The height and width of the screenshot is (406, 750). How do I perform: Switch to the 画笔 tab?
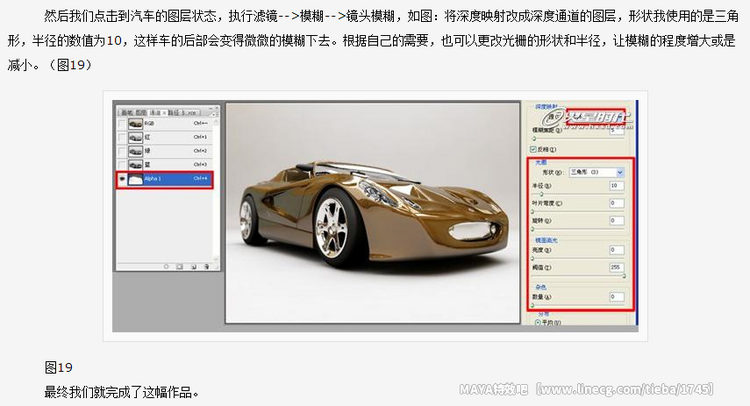126,113
